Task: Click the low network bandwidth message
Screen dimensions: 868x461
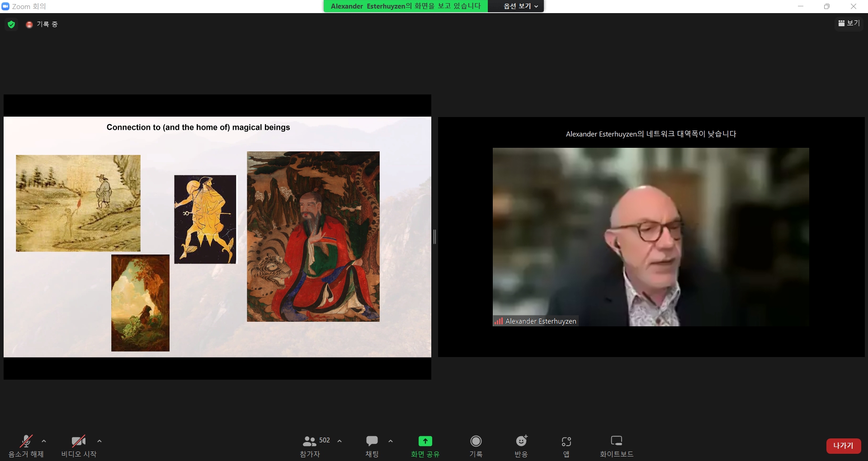Action: click(651, 134)
